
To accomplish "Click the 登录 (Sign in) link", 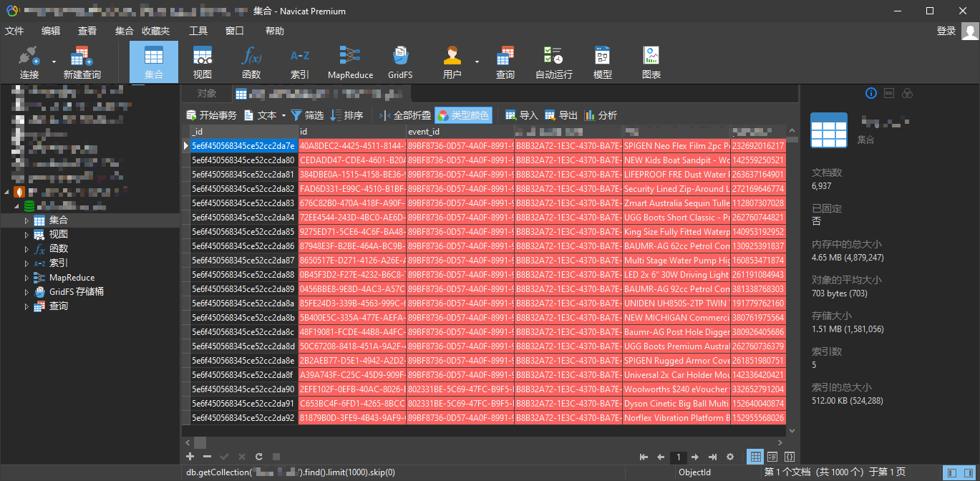I will [x=946, y=31].
